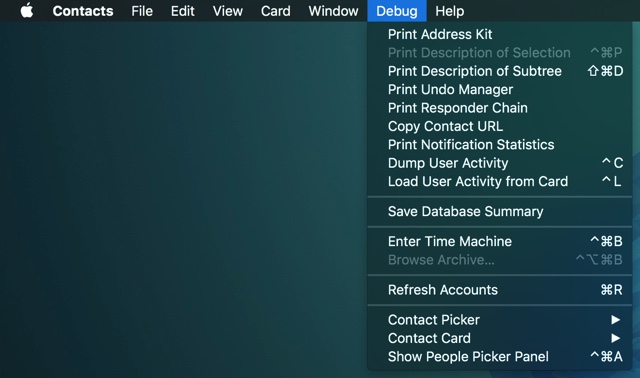Expand the Contact Picker submenu
Viewport: 640px width, 378px height.
500,320
